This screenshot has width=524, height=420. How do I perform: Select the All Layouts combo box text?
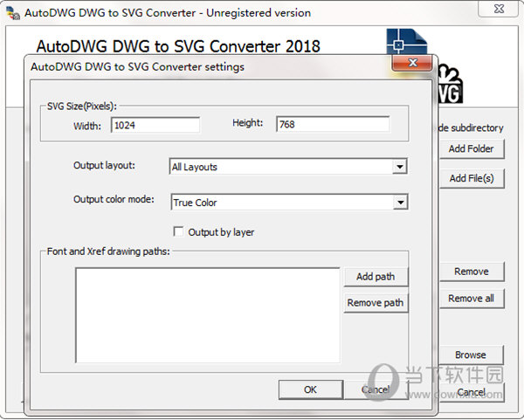coord(195,167)
